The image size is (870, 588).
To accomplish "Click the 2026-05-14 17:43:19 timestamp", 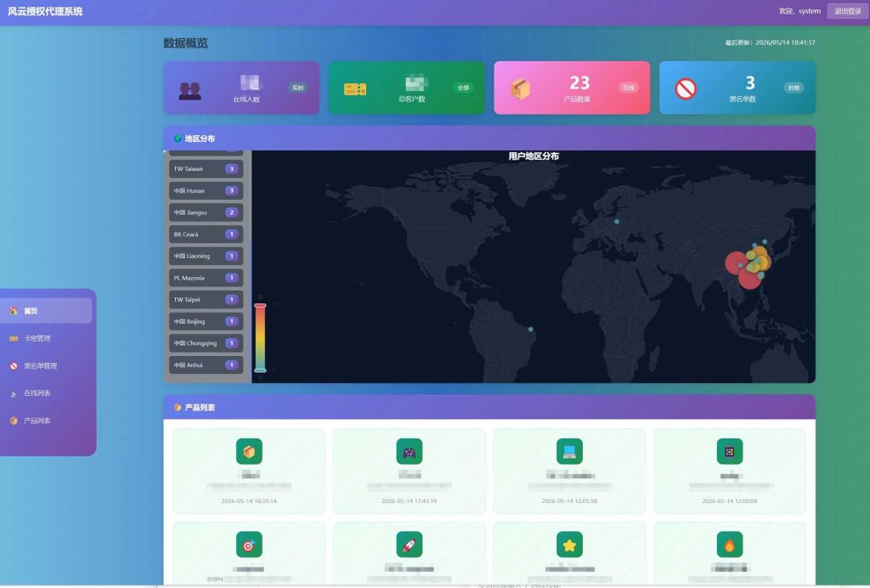I will pos(410,501).
